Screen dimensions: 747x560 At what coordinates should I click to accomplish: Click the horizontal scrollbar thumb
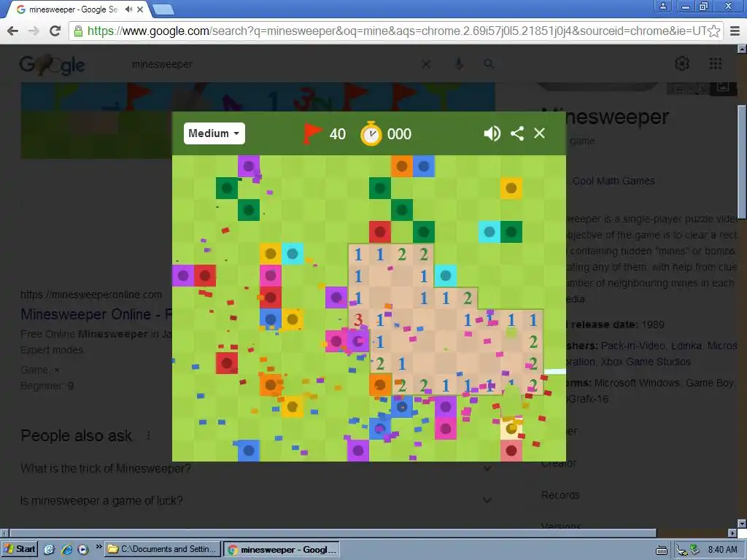coord(333,533)
